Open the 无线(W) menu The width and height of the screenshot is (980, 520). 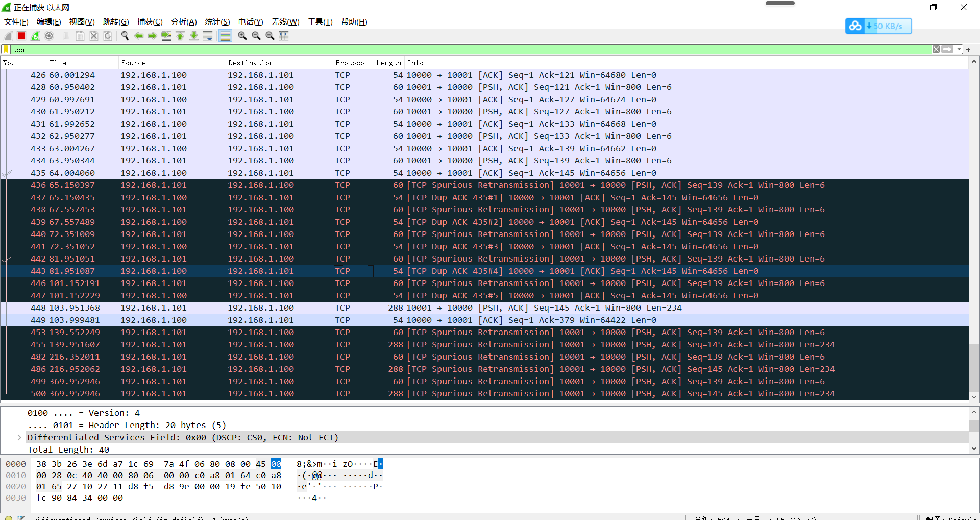pyautogui.click(x=285, y=22)
